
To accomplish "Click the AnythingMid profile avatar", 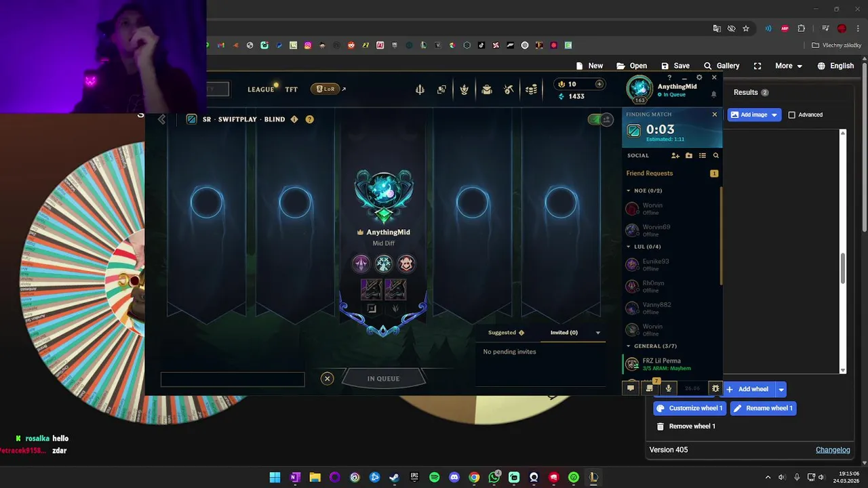I will tap(639, 89).
